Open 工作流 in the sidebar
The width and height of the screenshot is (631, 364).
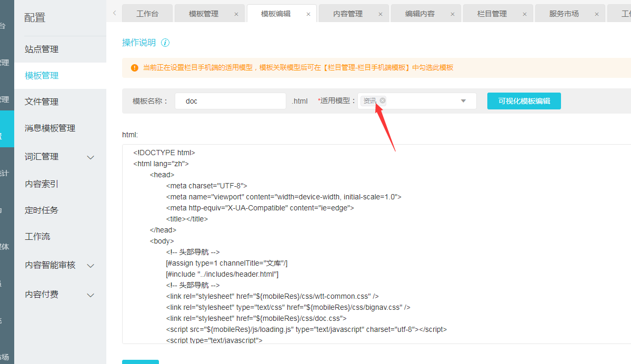pos(61,237)
